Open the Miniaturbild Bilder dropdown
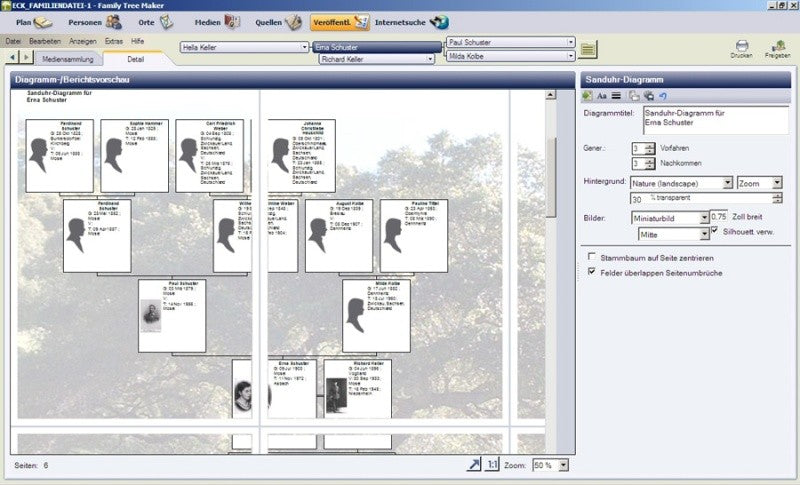This screenshot has width=800, height=485. click(x=704, y=218)
